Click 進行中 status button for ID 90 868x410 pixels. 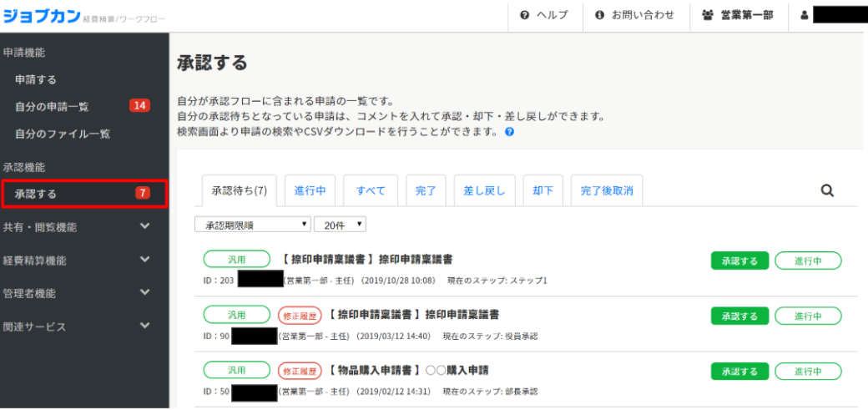point(808,316)
